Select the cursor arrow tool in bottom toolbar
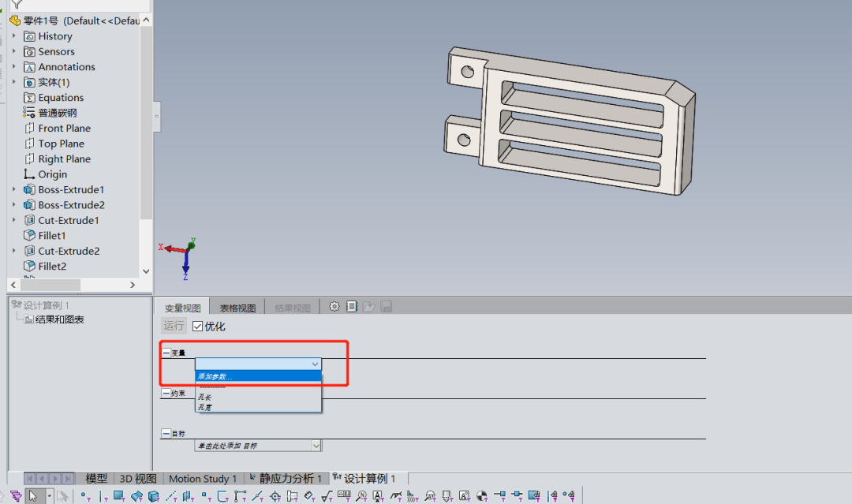The height and width of the screenshot is (504, 852). pyautogui.click(x=32, y=496)
